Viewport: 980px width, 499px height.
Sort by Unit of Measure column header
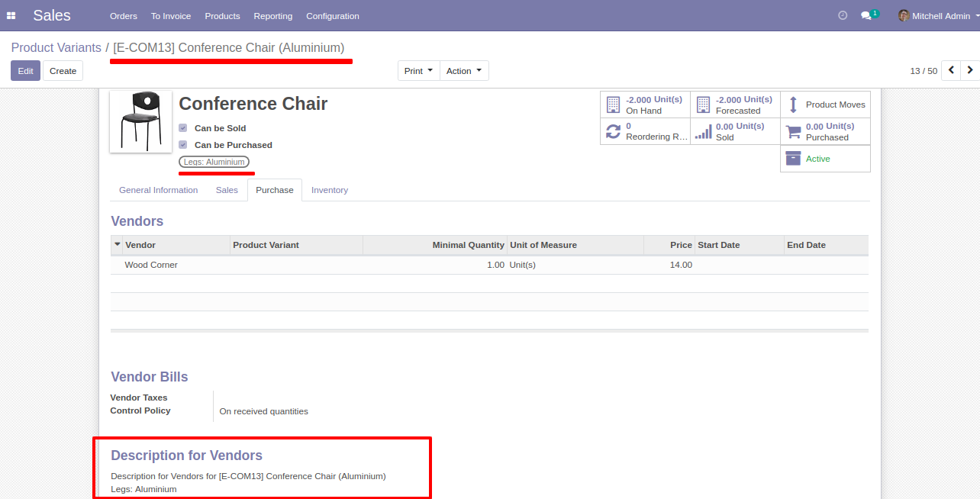(x=575, y=245)
